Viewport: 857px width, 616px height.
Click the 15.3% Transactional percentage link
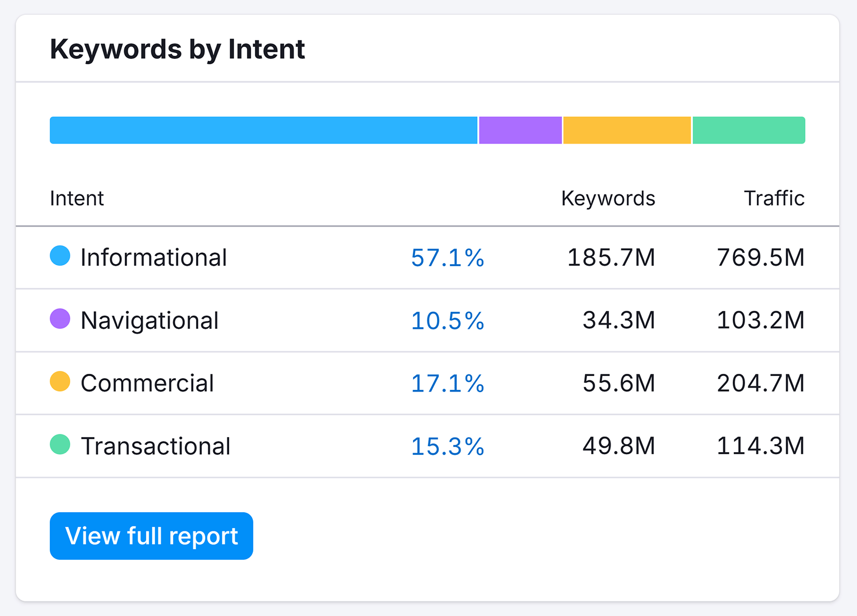[447, 447]
